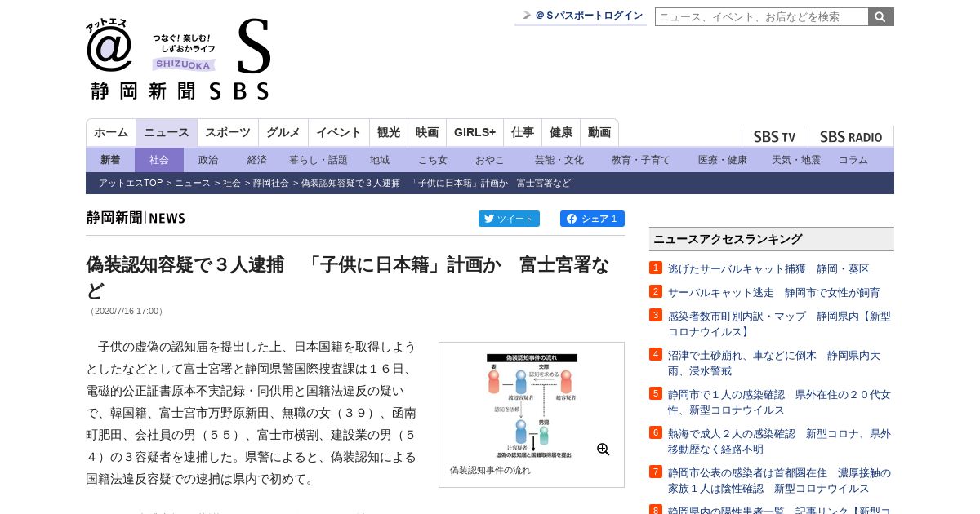This screenshot has height=514, width=980.
Task: Click the Twitter ツイート button
Action: pyautogui.click(x=509, y=219)
